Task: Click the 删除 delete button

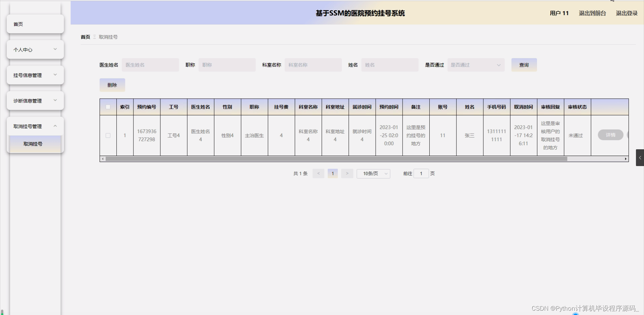Action: coord(112,85)
